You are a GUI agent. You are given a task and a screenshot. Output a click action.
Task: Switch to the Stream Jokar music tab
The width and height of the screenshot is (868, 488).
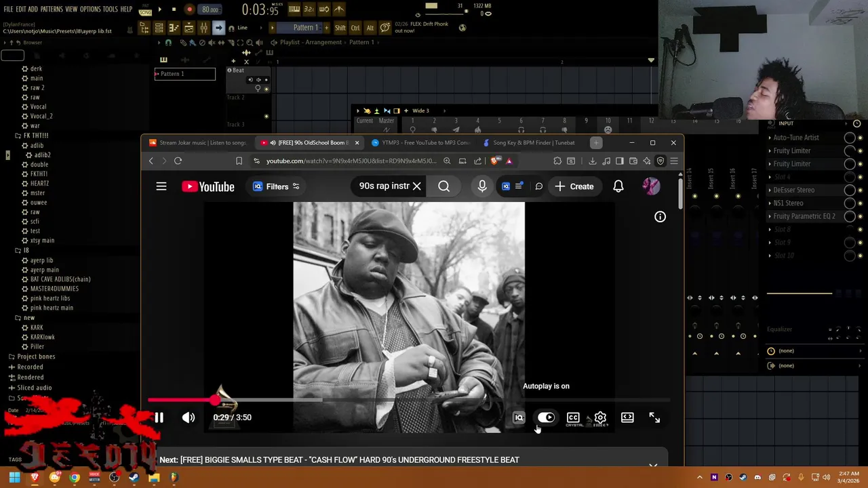(197, 143)
